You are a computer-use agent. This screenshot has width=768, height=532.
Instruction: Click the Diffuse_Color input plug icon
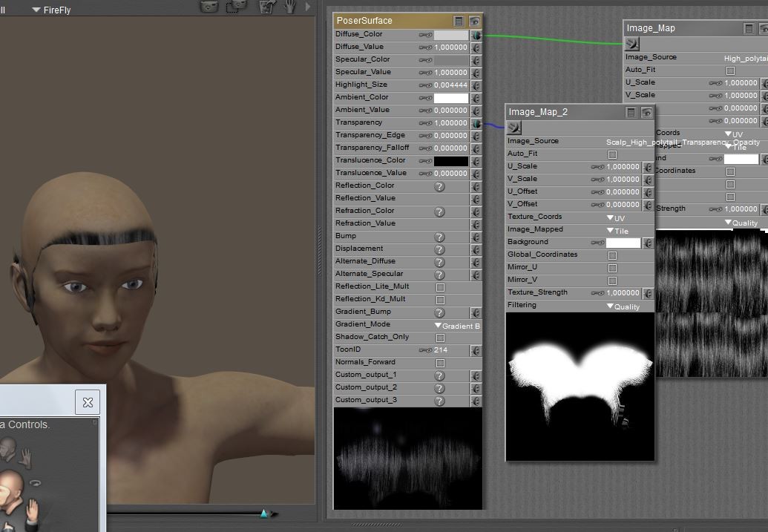[x=476, y=35]
